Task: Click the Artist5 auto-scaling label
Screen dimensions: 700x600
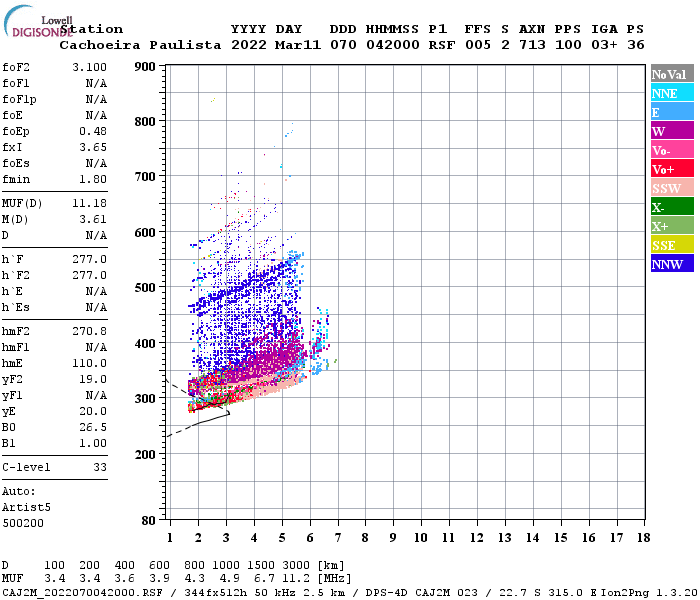Action: tap(26, 508)
